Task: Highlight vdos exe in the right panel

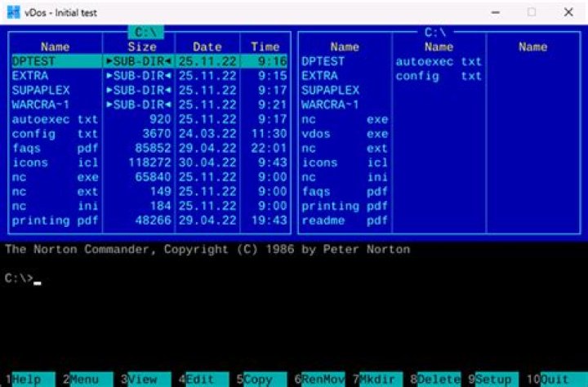Action: pyautogui.click(x=344, y=134)
